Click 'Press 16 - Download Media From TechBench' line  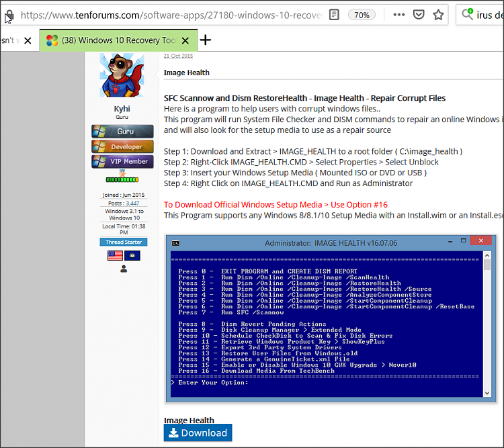257,371
